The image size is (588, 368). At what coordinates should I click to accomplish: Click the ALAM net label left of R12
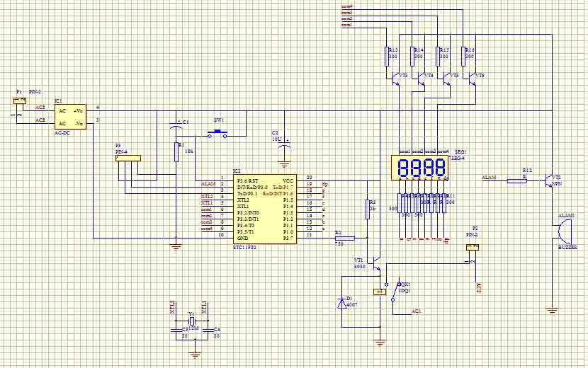pos(489,178)
